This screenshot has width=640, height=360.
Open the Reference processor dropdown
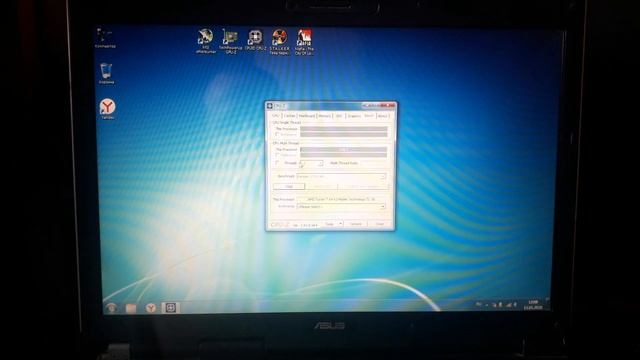[341, 207]
